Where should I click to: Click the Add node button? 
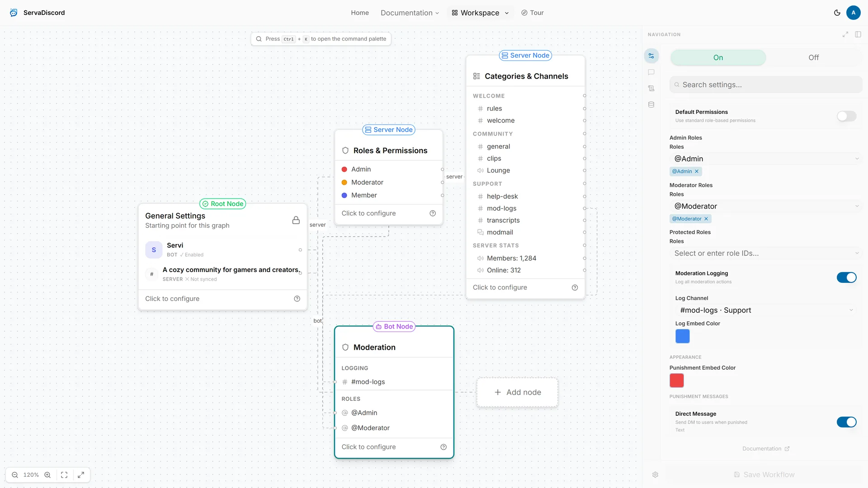point(517,392)
